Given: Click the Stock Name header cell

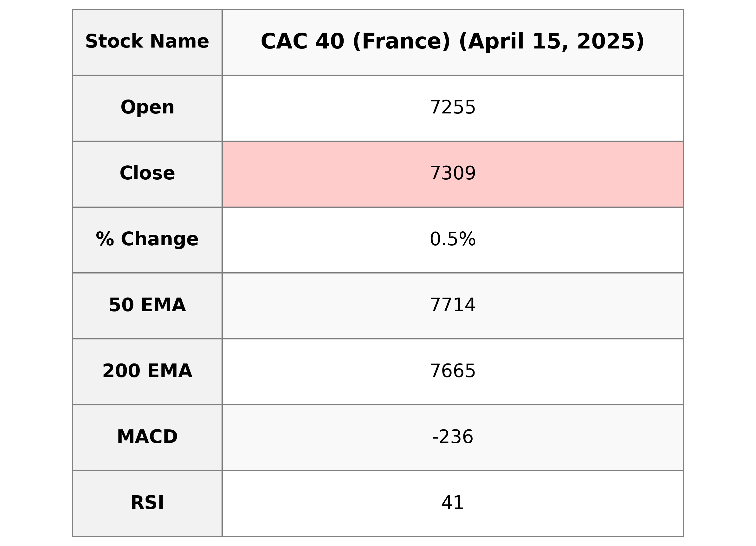Looking at the screenshot, I should pos(147,42).
